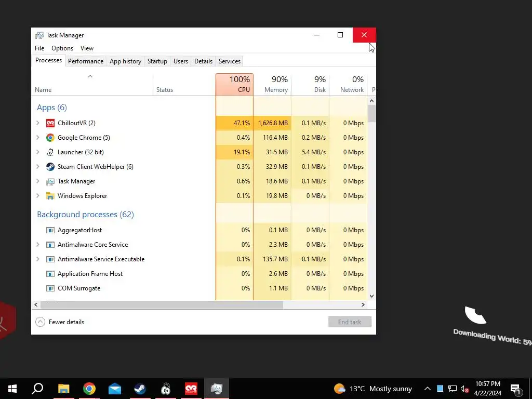Open the Windows Start menu
The height and width of the screenshot is (399, 532).
point(12,389)
